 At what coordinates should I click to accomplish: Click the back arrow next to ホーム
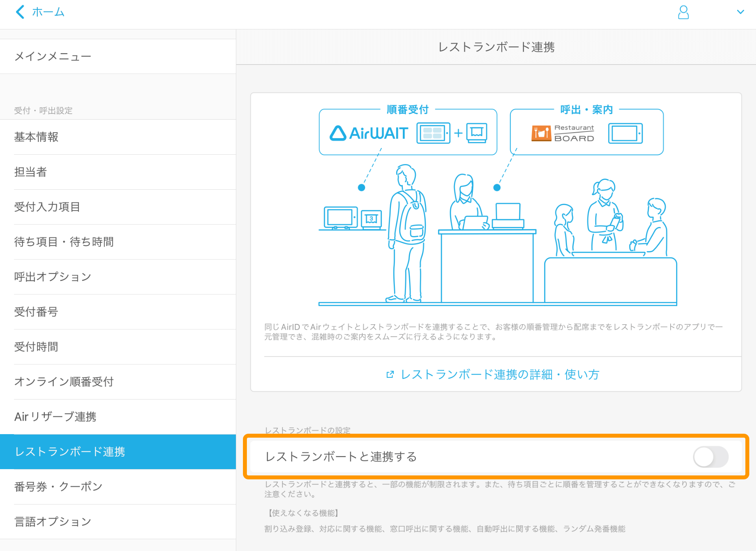(20, 12)
